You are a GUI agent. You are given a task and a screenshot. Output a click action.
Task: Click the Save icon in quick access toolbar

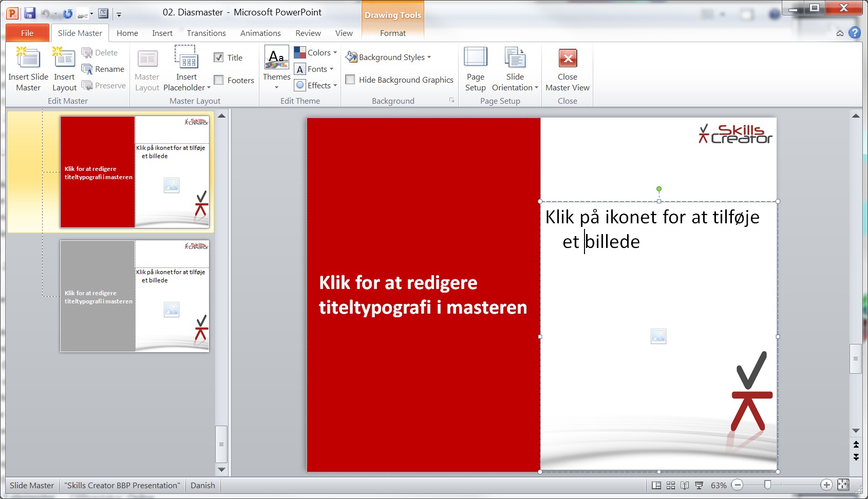tap(30, 13)
